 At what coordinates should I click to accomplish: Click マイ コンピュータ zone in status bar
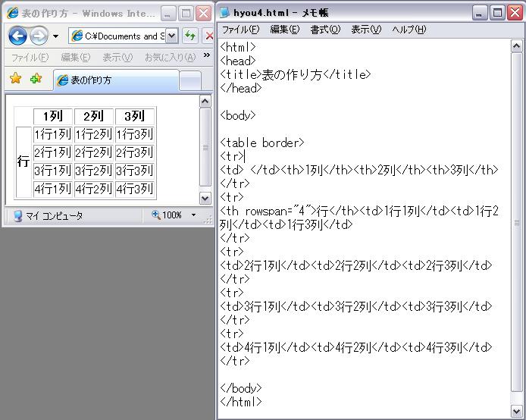[x=49, y=216]
